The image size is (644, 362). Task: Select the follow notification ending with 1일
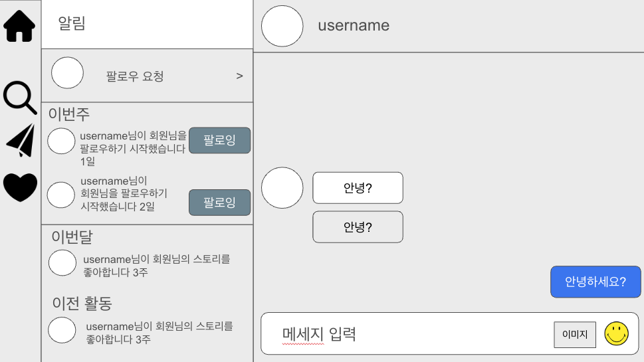[x=133, y=148]
